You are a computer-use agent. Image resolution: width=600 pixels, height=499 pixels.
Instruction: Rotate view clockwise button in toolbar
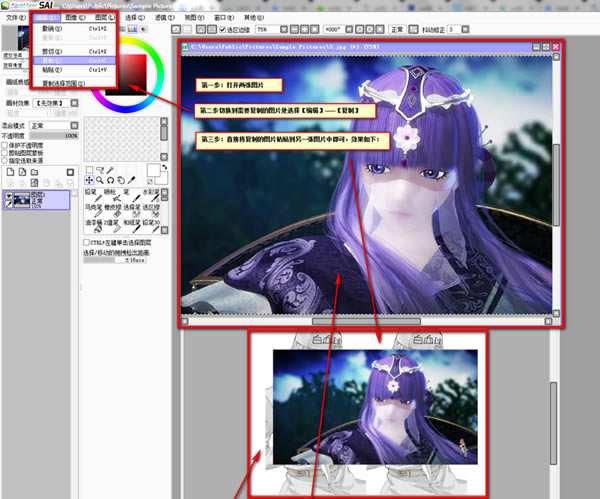[x=370, y=29]
